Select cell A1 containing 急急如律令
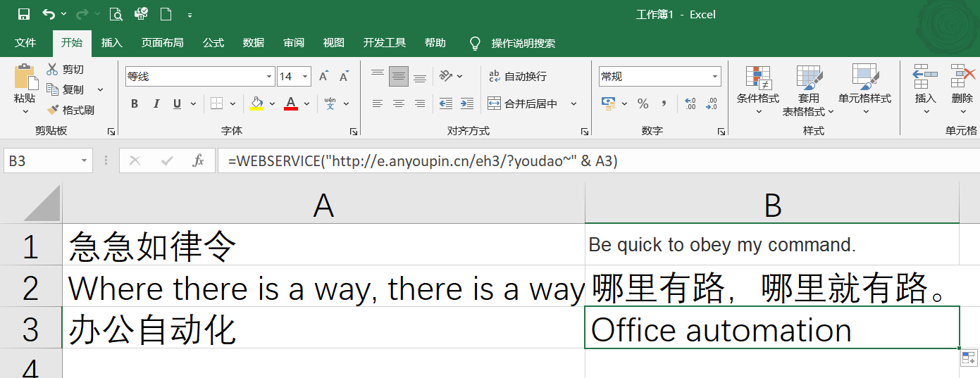Viewport: 980px width, 378px height. [323, 245]
